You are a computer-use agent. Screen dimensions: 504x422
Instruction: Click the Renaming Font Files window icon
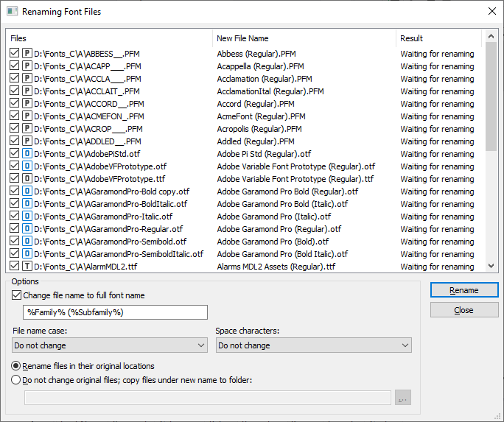[x=13, y=12]
